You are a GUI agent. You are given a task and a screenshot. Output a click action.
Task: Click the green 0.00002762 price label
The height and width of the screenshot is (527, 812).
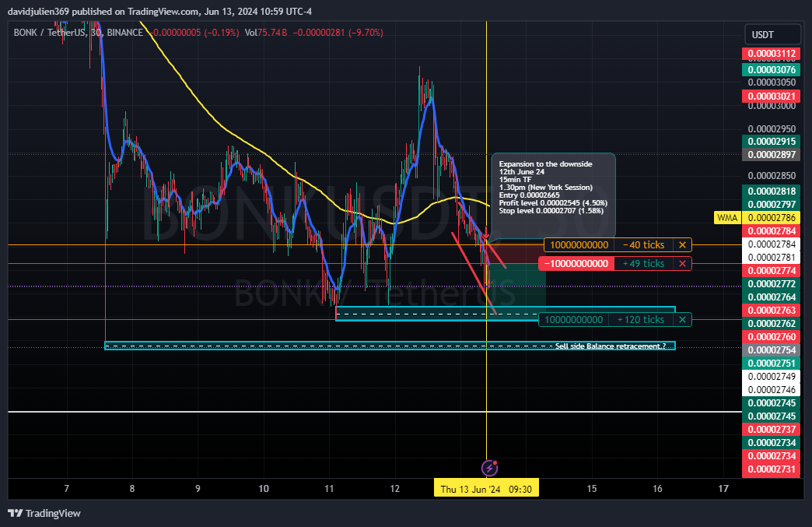(772, 323)
